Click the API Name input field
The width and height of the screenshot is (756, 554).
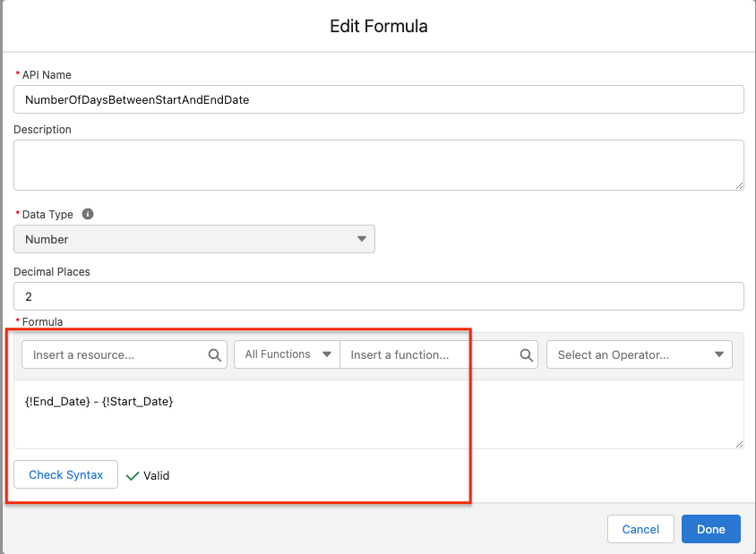[x=379, y=99]
